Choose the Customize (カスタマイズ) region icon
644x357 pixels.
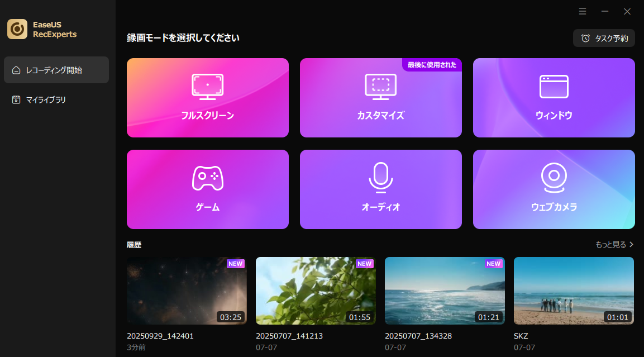(x=380, y=87)
